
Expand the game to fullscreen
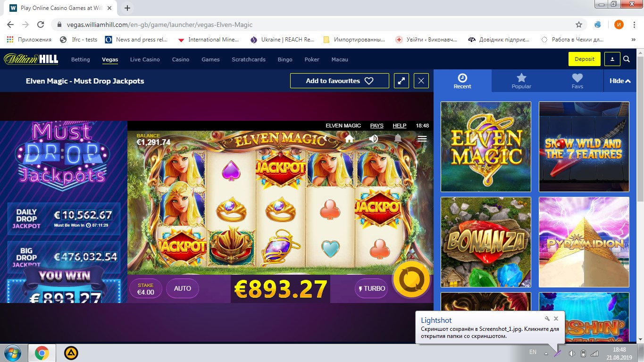coord(401,81)
